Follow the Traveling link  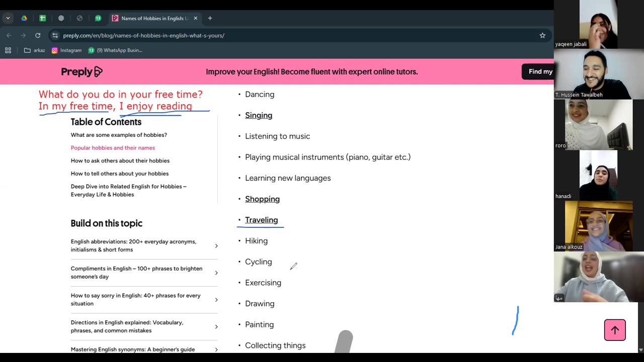coord(261,220)
